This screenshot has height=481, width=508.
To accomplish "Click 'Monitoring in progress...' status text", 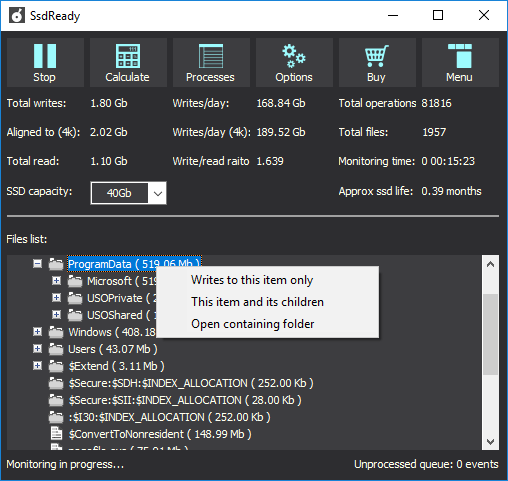I will (65, 464).
